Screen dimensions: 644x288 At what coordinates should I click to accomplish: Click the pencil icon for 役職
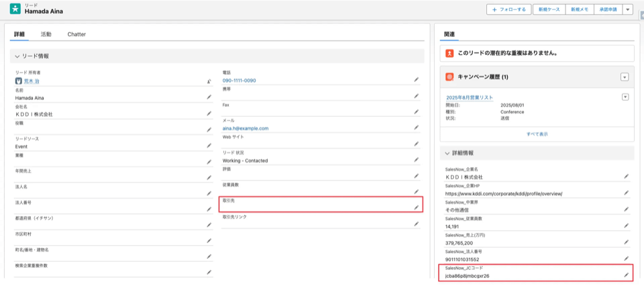click(x=209, y=130)
